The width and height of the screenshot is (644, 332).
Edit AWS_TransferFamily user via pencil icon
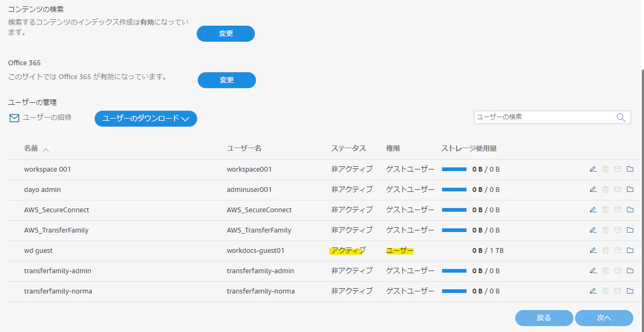tap(593, 230)
